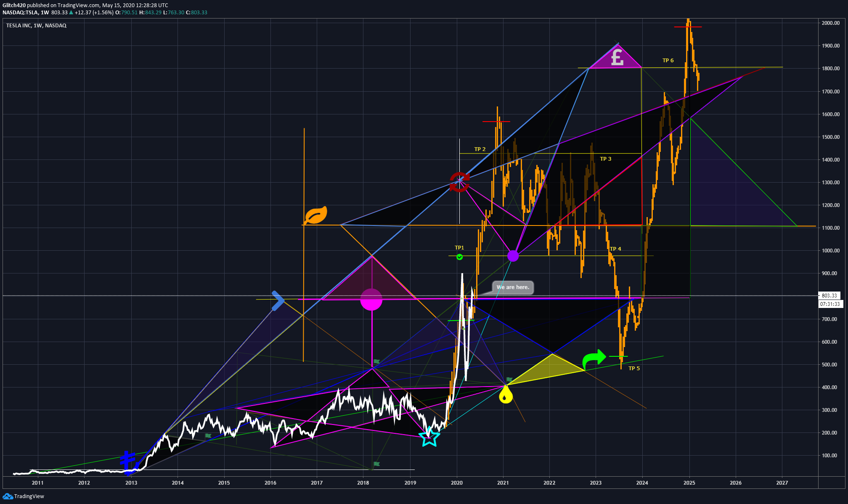Click the large magenta circle marker

point(371,300)
